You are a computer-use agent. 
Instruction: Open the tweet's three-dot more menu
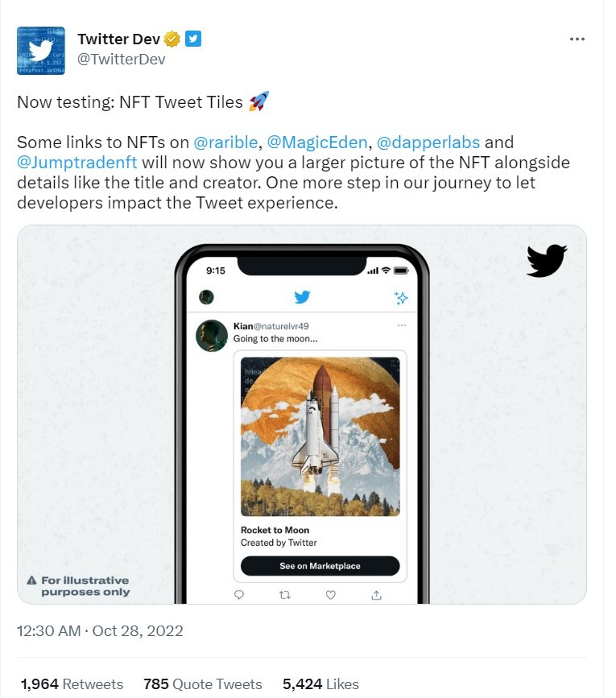click(x=577, y=39)
